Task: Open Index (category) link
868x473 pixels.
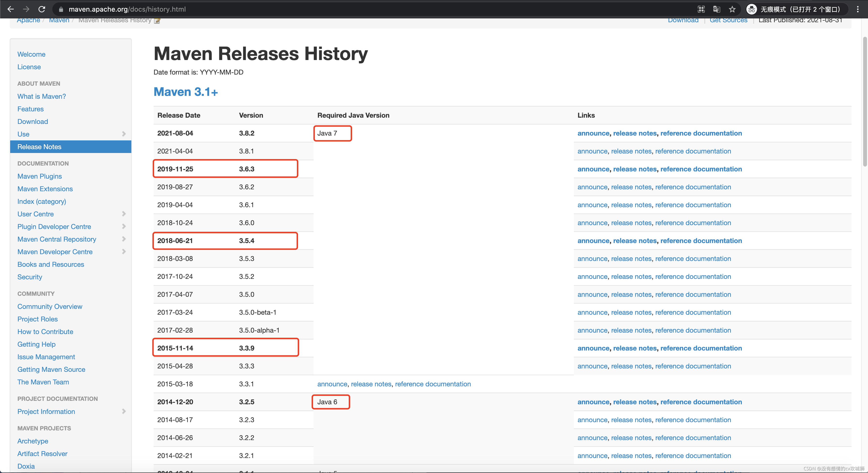Action: point(42,201)
